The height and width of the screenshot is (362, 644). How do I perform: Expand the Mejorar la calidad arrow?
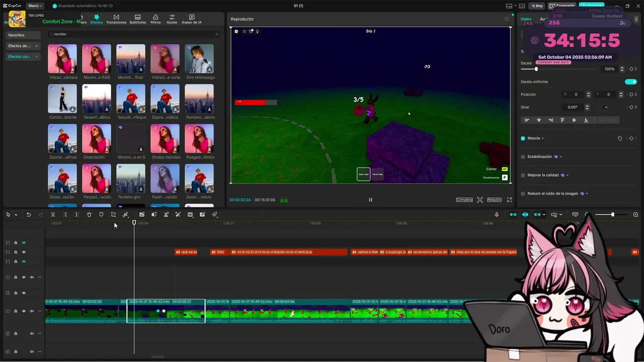[568, 175]
